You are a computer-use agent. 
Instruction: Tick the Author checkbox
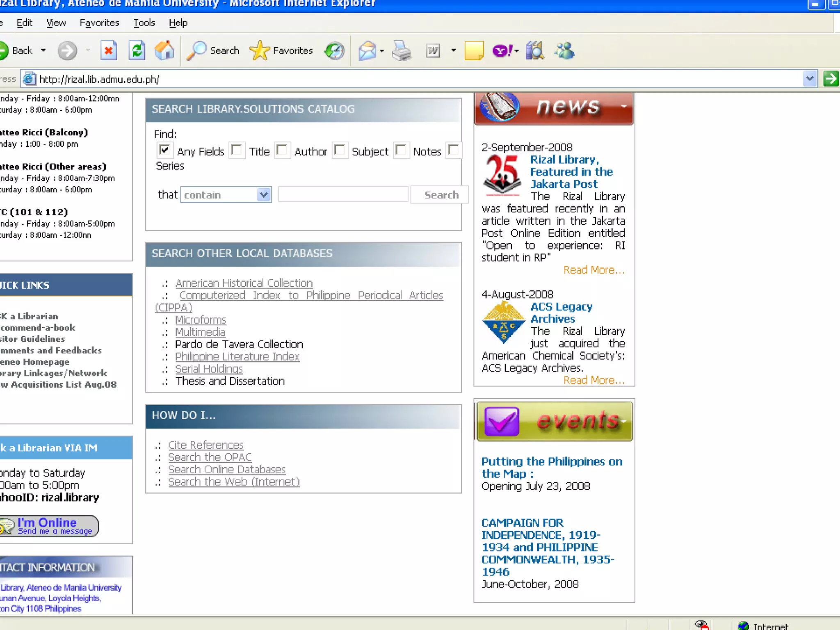tap(282, 150)
